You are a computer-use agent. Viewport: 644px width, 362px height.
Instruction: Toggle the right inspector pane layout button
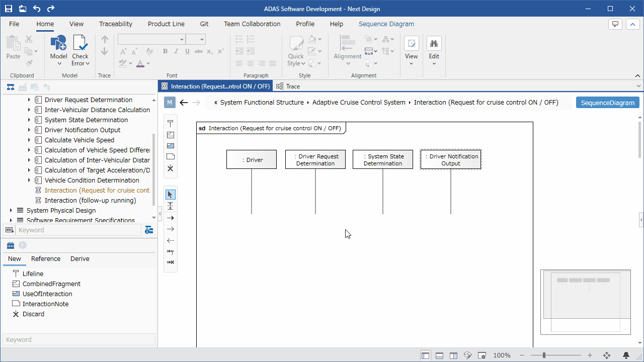click(453, 355)
